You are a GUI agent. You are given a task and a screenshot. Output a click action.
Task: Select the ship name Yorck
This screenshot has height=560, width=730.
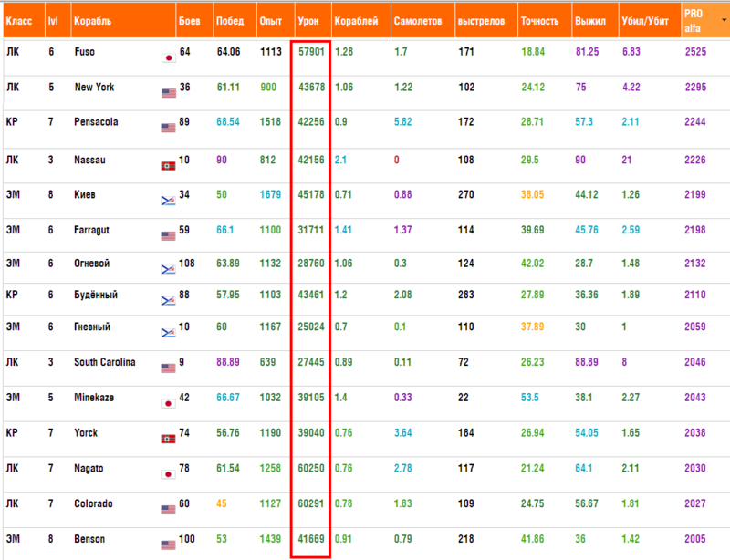[86, 433]
